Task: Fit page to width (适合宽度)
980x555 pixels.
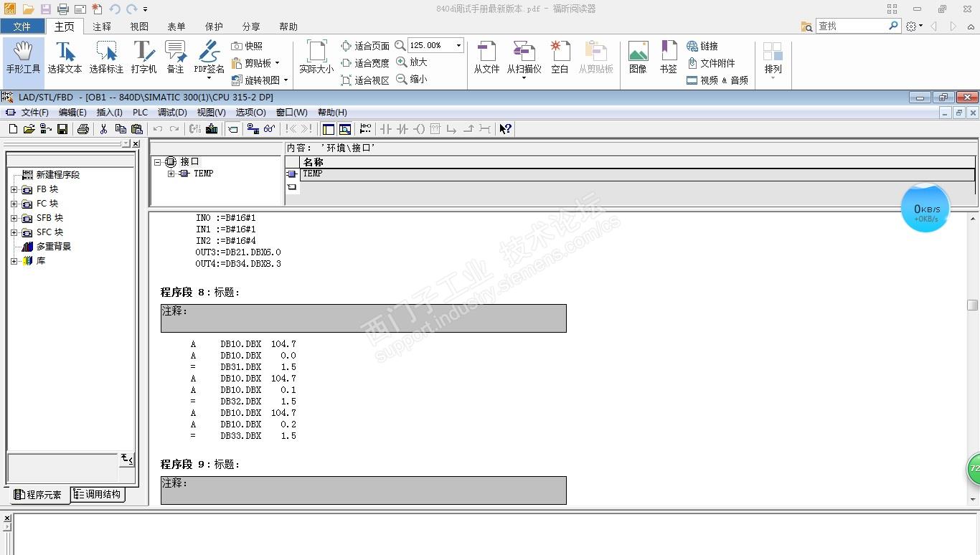Action: [365, 63]
